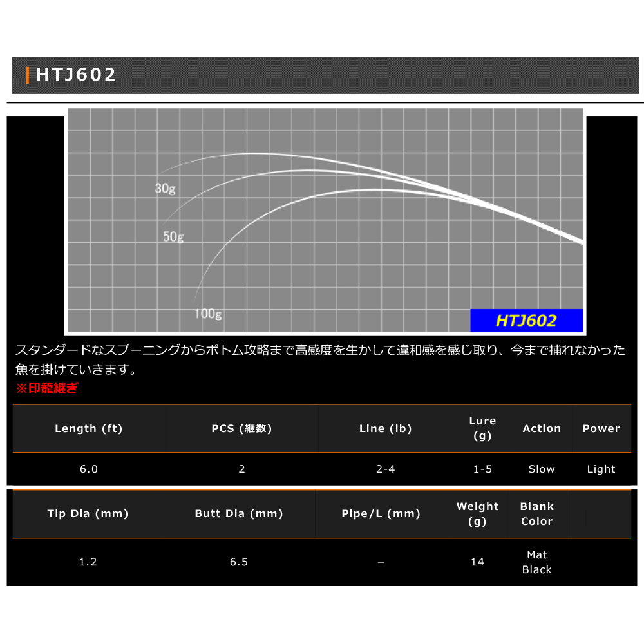Screen dimensions: 644x644
Task: Click the Mat Black blank color value
Action: [x=536, y=562]
